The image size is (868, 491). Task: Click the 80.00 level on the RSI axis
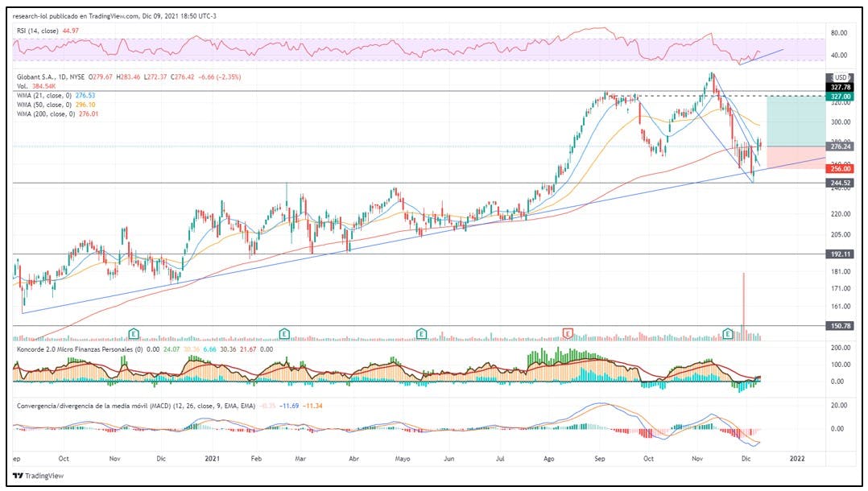839,33
